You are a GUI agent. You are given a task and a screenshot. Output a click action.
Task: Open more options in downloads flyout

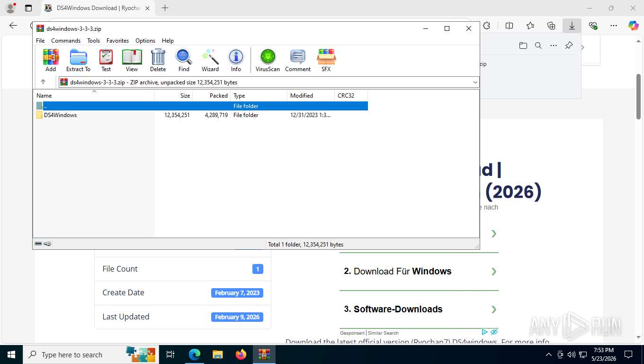pos(554,45)
